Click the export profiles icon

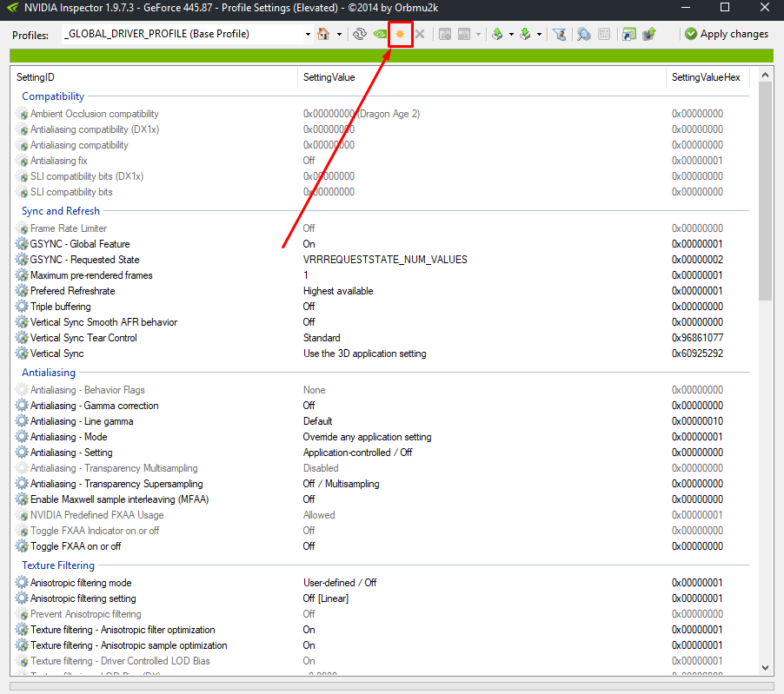[x=497, y=34]
